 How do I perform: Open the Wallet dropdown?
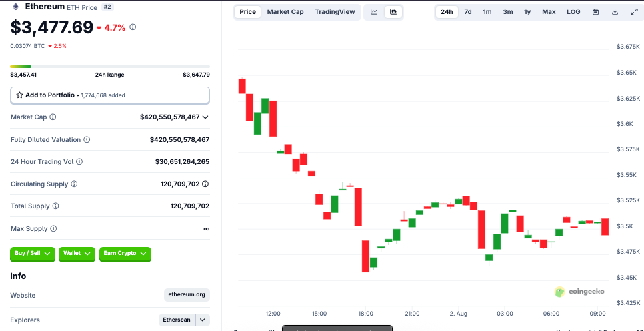(x=77, y=254)
